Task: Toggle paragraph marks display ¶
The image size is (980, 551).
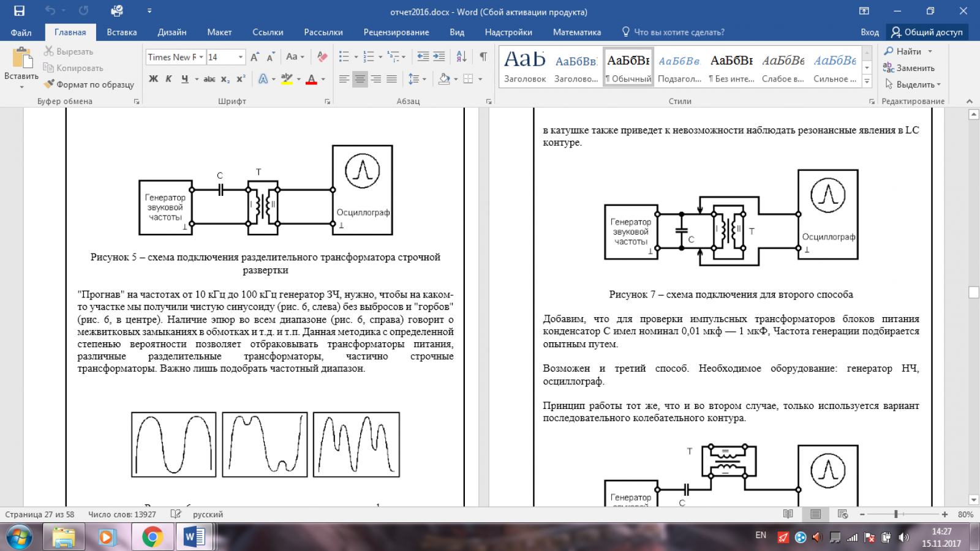Action: [x=483, y=57]
